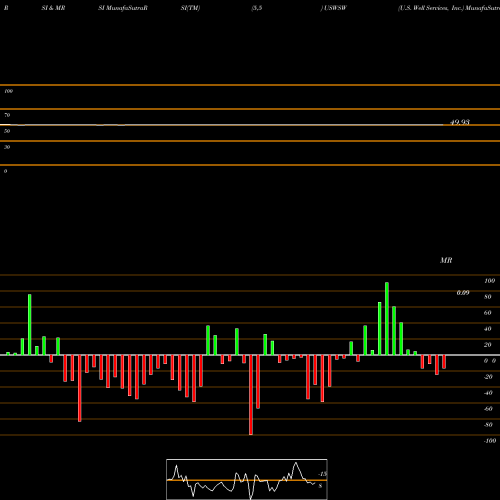Screen dimensions: 500x500
Task: Click the 'SI MunafaSutraR' header text
Action: click(123, 8)
